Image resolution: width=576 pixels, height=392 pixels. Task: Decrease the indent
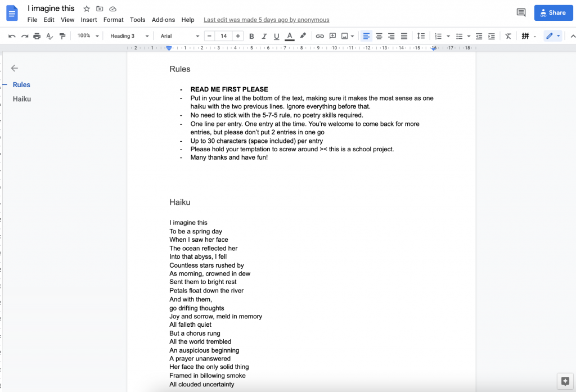point(479,36)
